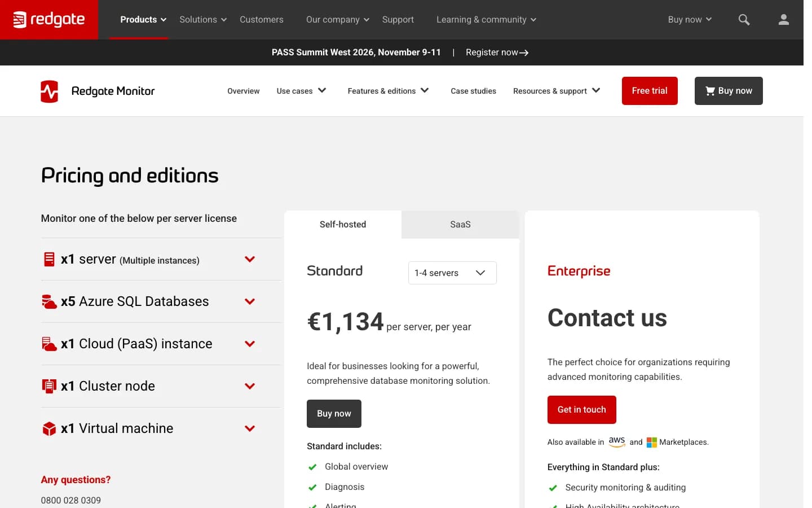
Task: Open the user account icon
Action: pyautogui.click(x=783, y=20)
